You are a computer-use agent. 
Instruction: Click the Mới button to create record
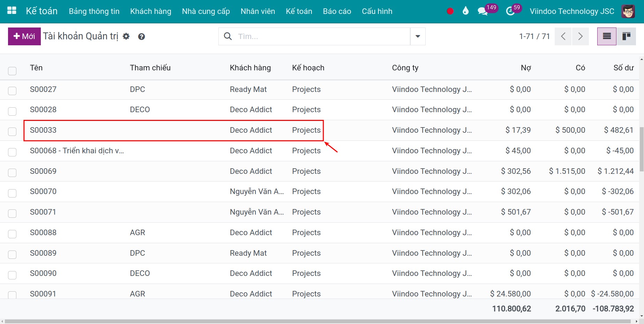click(x=24, y=36)
